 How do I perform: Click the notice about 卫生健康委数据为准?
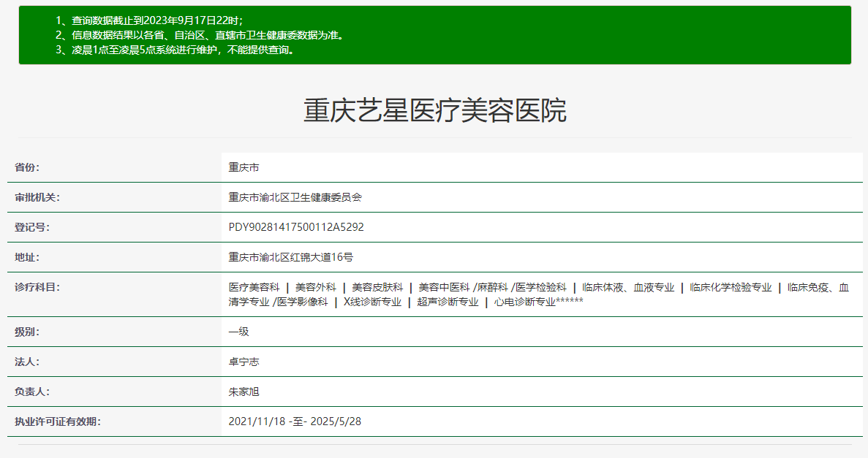200,35
